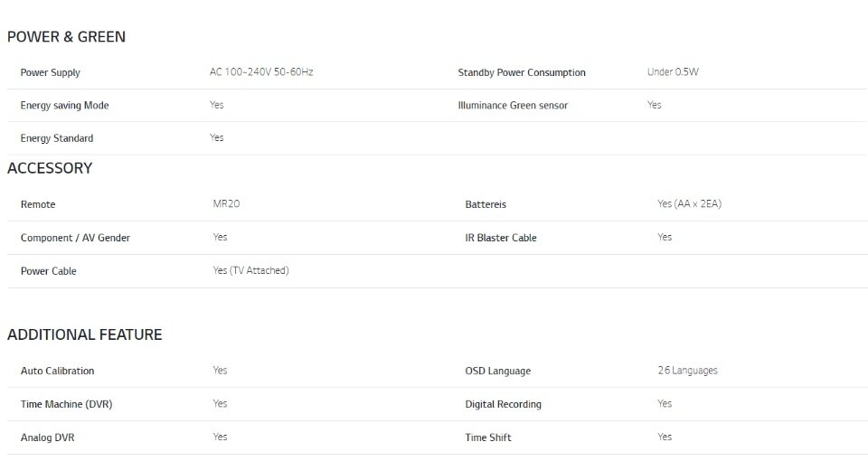This screenshot has height=461, width=868.
Task: Select the Battereis label
Action: pyautogui.click(x=486, y=204)
